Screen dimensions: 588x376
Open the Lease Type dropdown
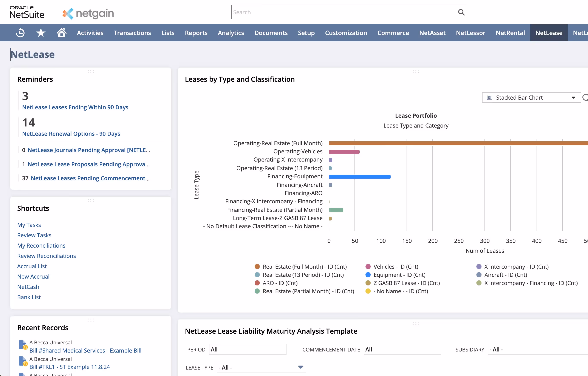[x=300, y=367]
